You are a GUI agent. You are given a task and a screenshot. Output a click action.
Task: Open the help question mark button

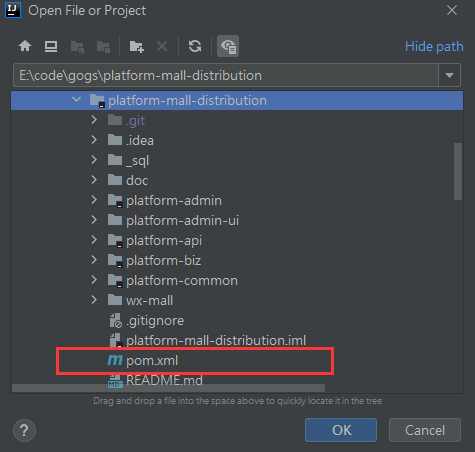coord(24,430)
